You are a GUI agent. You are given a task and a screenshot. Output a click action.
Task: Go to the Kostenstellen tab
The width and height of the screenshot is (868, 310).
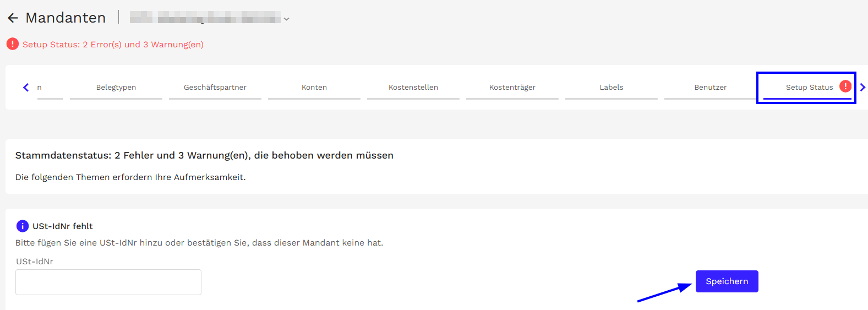coord(413,88)
